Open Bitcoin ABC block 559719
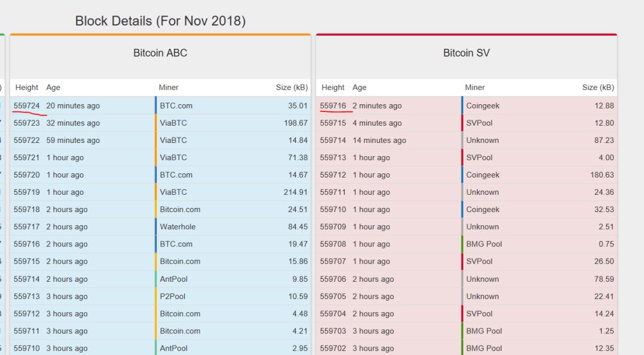Viewport: 644px width, 355px height. pyautogui.click(x=27, y=192)
